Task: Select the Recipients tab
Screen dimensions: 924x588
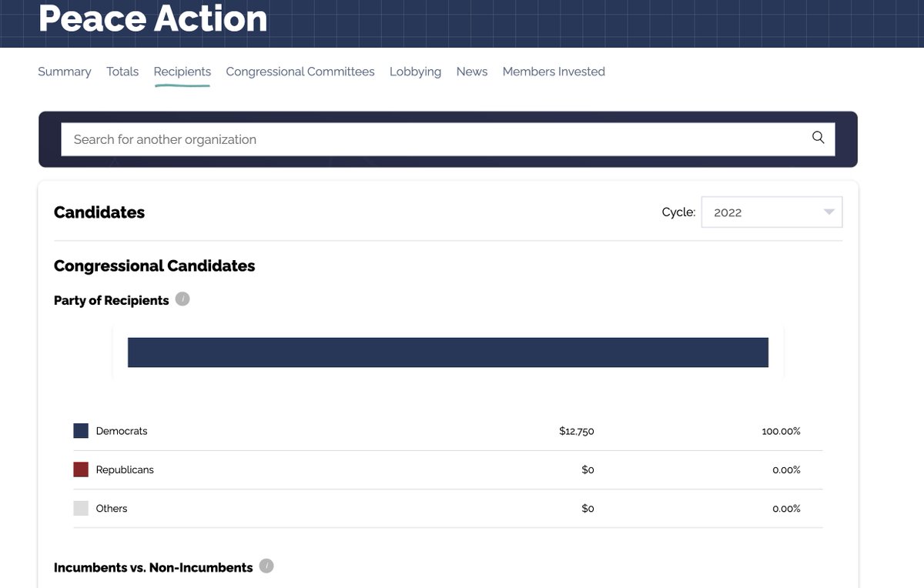Action: pyautogui.click(x=182, y=72)
